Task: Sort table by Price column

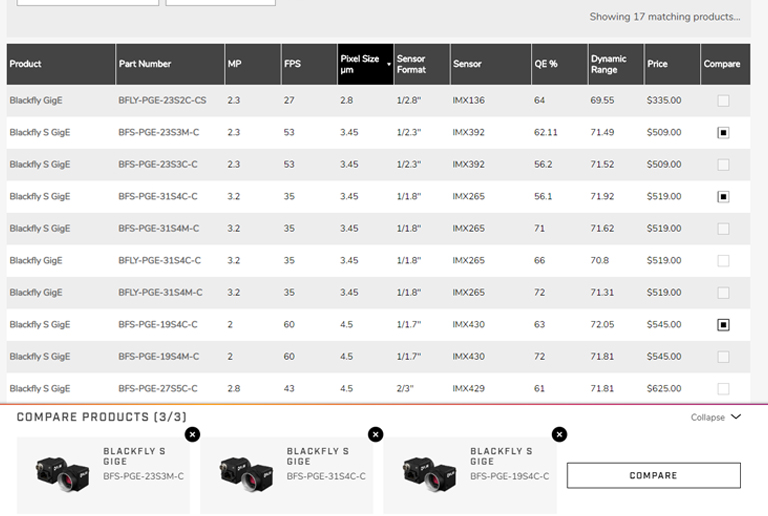Action: (672, 64)
